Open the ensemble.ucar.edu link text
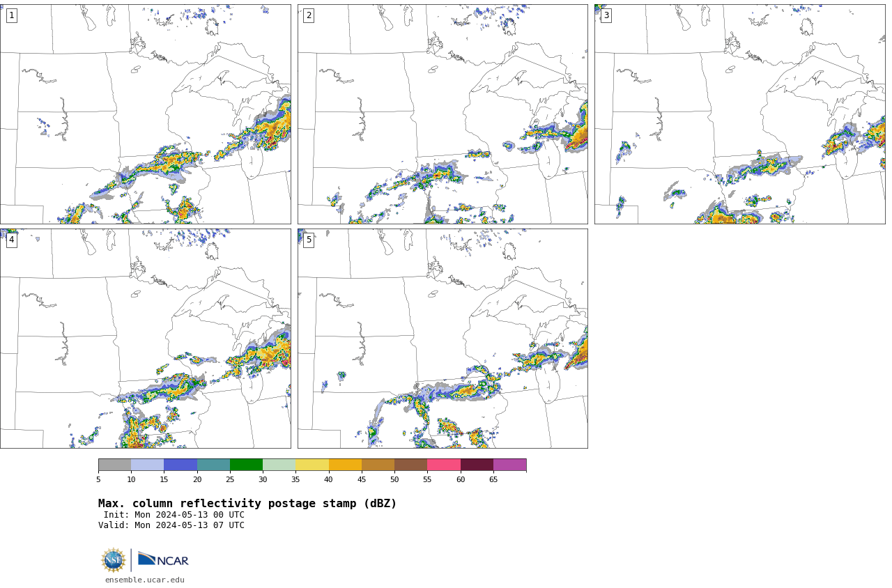 click(x=145, y=580)
